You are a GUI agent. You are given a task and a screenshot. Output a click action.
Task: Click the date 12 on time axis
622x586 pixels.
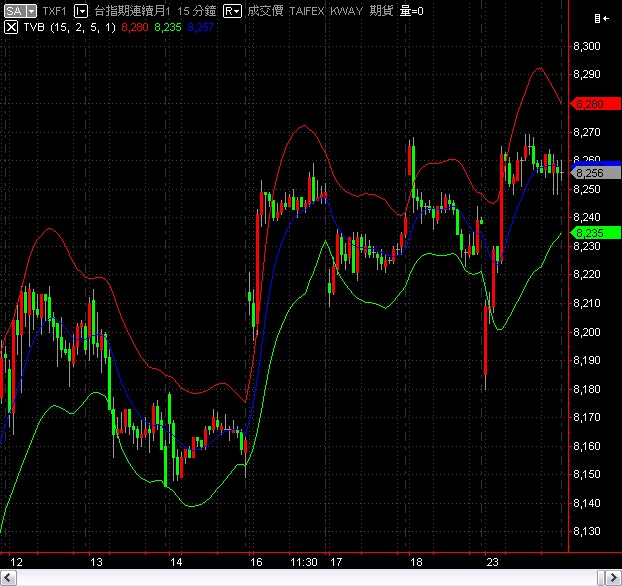16,562
